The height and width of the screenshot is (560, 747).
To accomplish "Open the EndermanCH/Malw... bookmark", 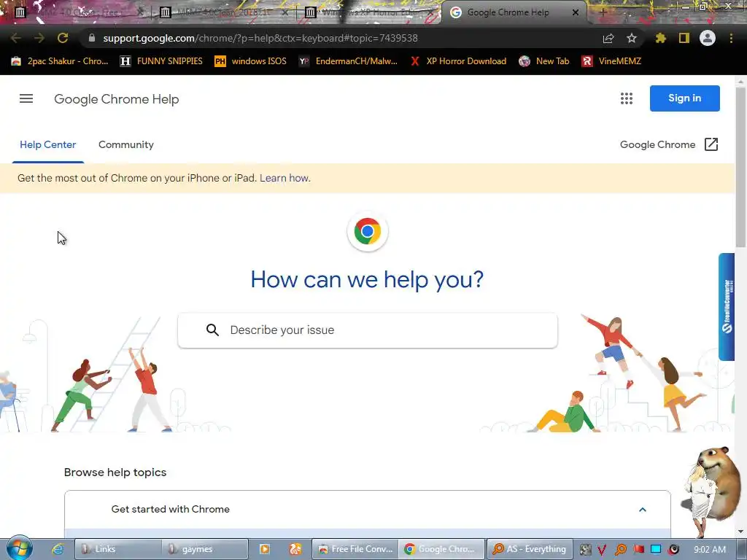I will 348,61.
